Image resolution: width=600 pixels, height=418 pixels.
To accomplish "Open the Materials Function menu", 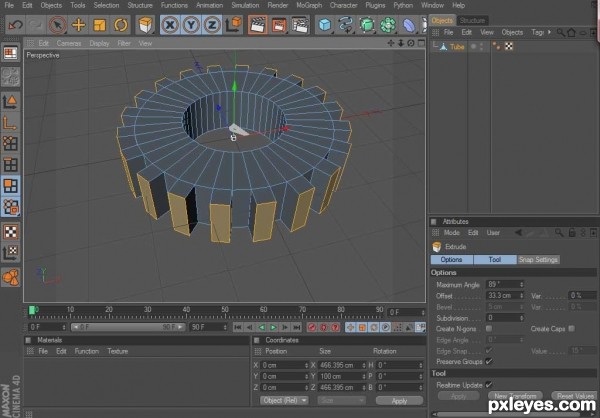I will coord(86,351).
